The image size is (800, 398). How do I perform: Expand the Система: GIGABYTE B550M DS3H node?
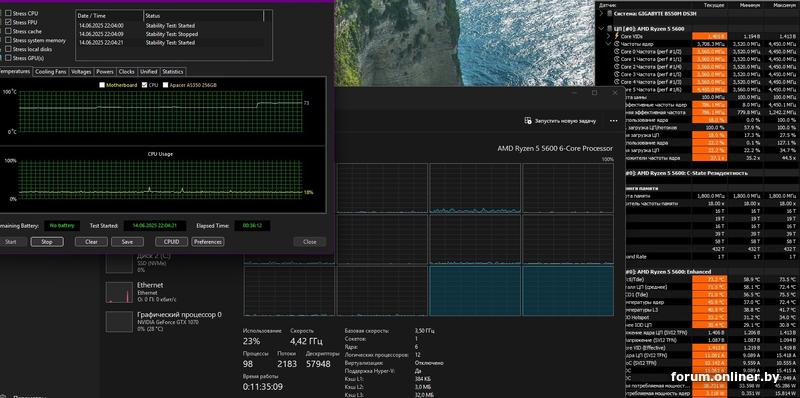[602, 14]
